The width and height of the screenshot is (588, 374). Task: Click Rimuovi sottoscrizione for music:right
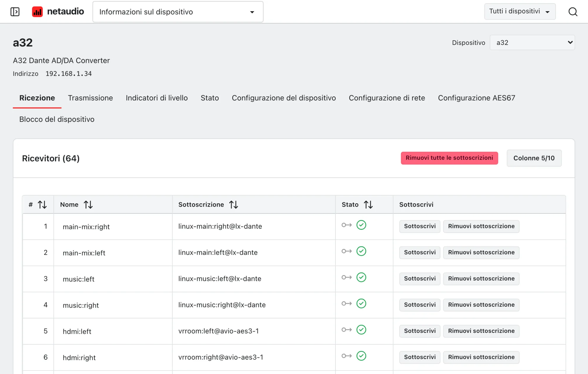pyautogui.click(x=481, y=305)
